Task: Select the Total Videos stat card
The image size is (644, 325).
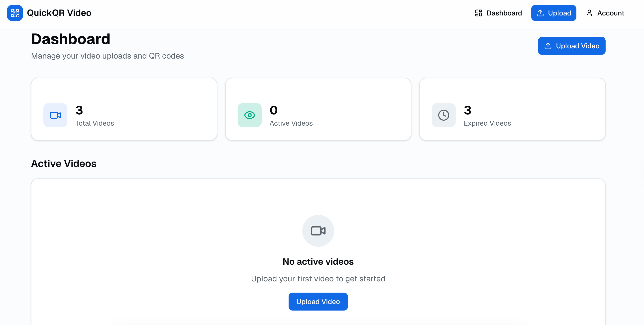Action: (124, 109)
